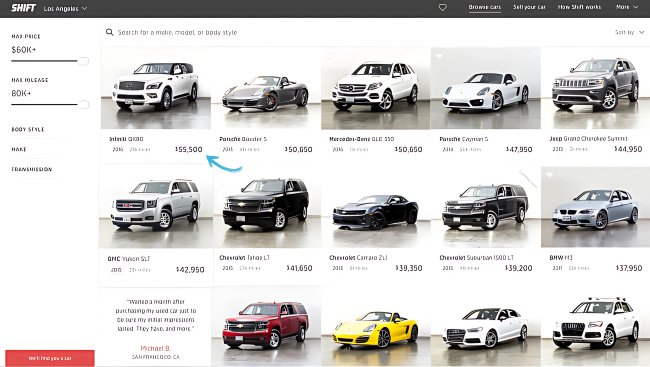The width and height of the screenshot is (650, 367).
Task: Click the $55,500 price
Action: point(189,149)
